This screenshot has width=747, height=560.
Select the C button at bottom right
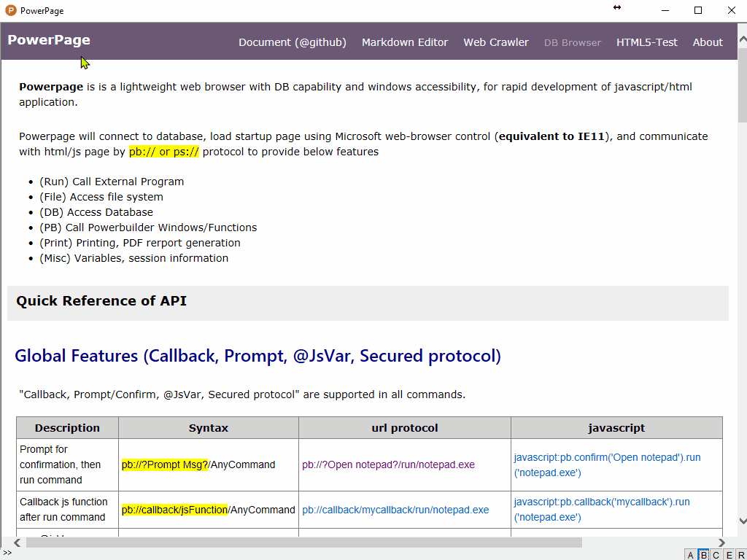click(x=716, y=555)
